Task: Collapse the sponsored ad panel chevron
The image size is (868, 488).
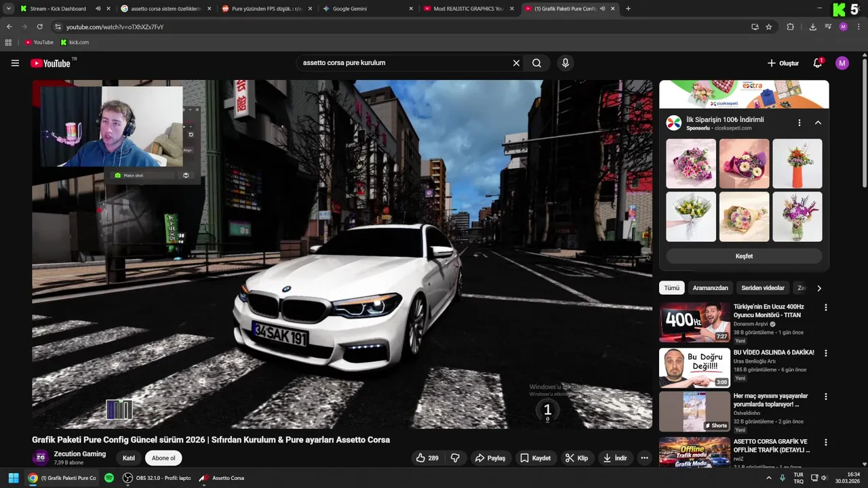Action: click(x=818, y=123)
